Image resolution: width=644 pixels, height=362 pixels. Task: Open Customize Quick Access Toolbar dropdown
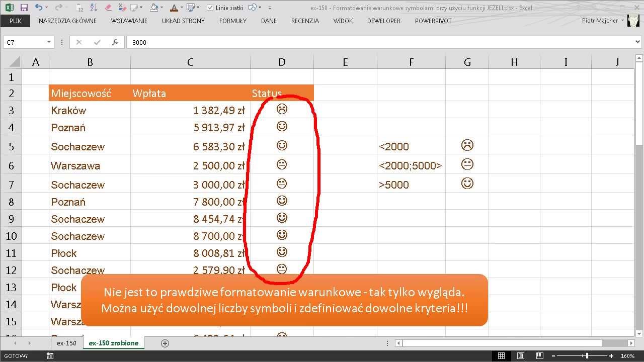tap(270, 8)
